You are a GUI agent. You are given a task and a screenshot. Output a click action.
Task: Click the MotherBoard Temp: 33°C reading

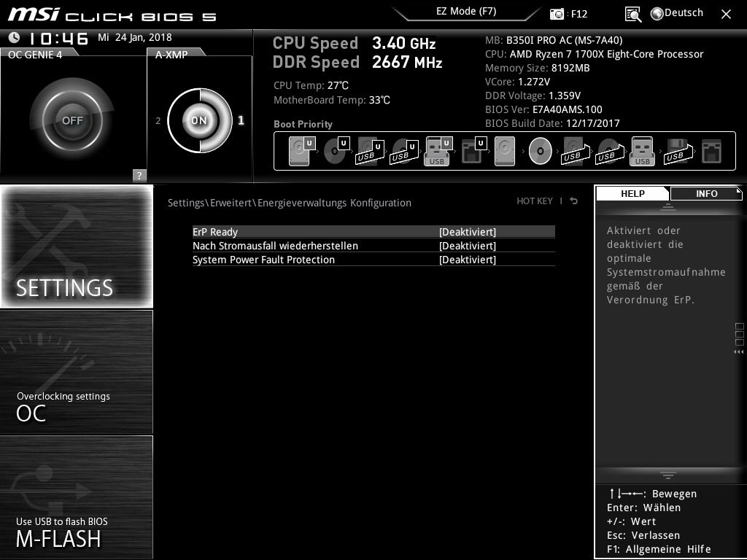coord(332,101)
